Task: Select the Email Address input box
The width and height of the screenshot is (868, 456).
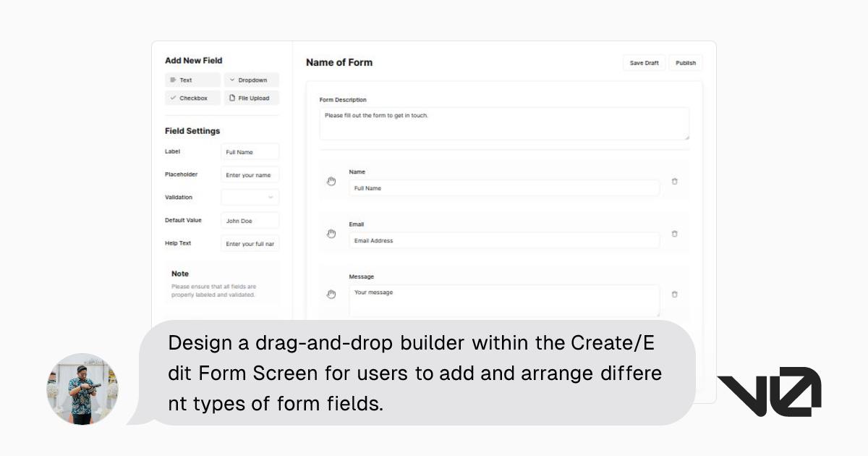Action: tap(504, 240)
